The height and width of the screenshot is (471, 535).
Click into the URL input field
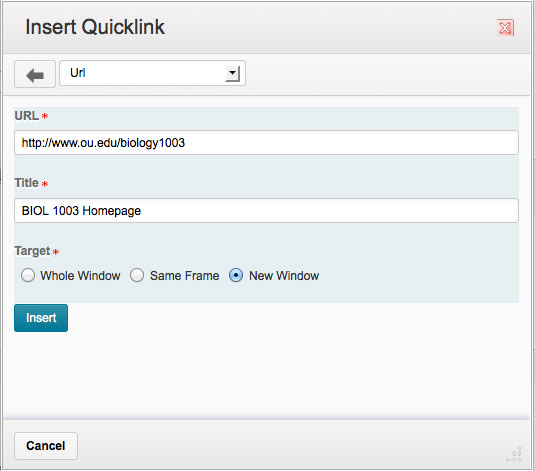(266, 143)
